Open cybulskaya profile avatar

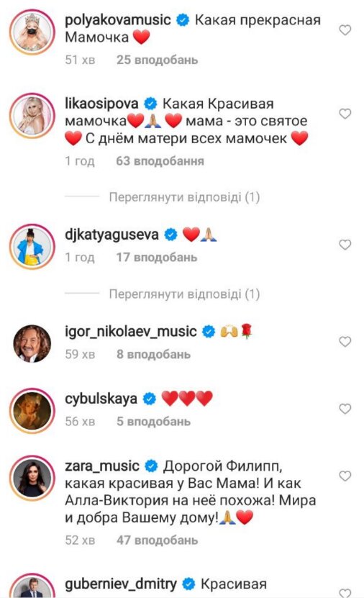click(32, 411)
